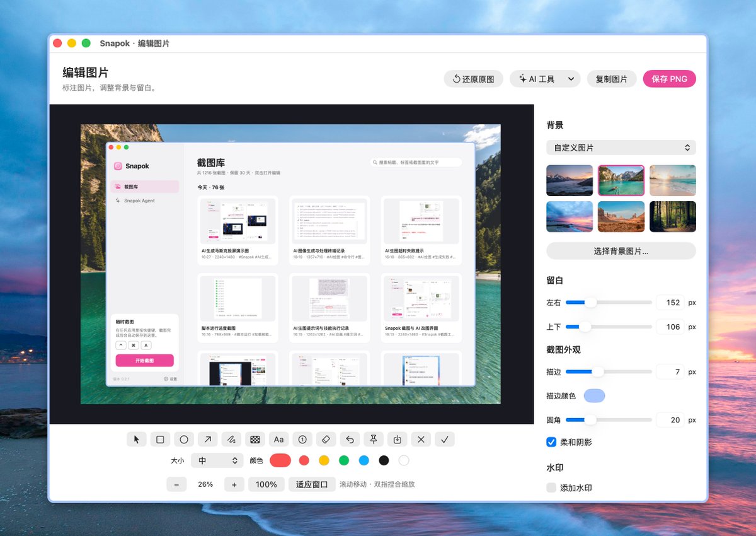
Task: Click the 选择背景图片... button
Action: click(x=621, y=251)
